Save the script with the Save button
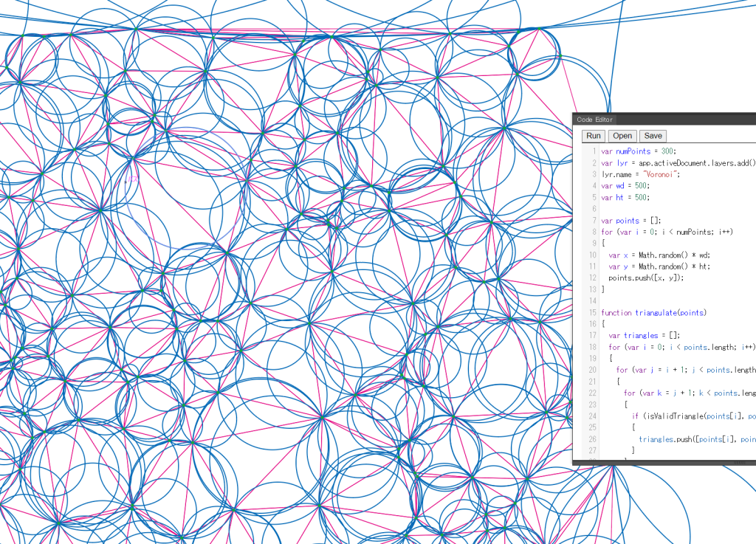Viewport: 756px width, 544px height. point(653,136)
